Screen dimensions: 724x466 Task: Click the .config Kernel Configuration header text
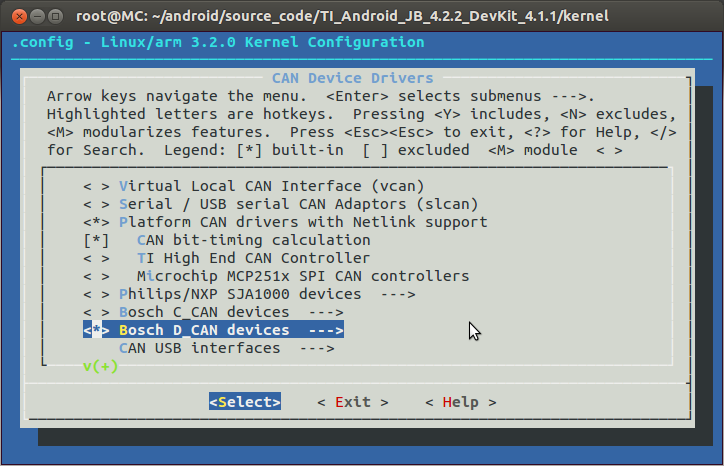point(217,42)
